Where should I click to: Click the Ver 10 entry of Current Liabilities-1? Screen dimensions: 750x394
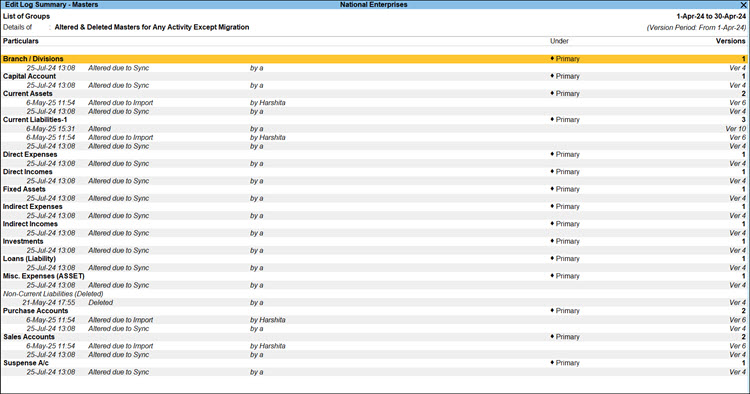(x=736, y=129)
